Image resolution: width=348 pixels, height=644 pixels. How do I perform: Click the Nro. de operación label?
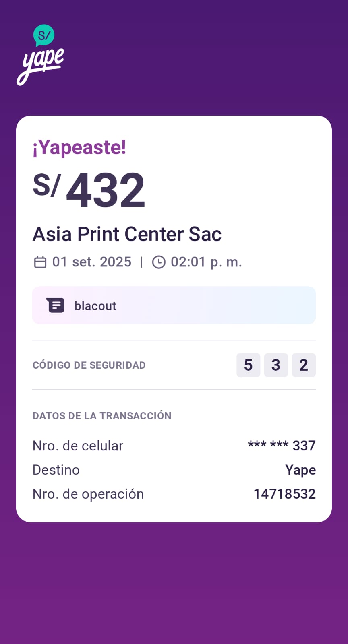(x=88, y=494)
